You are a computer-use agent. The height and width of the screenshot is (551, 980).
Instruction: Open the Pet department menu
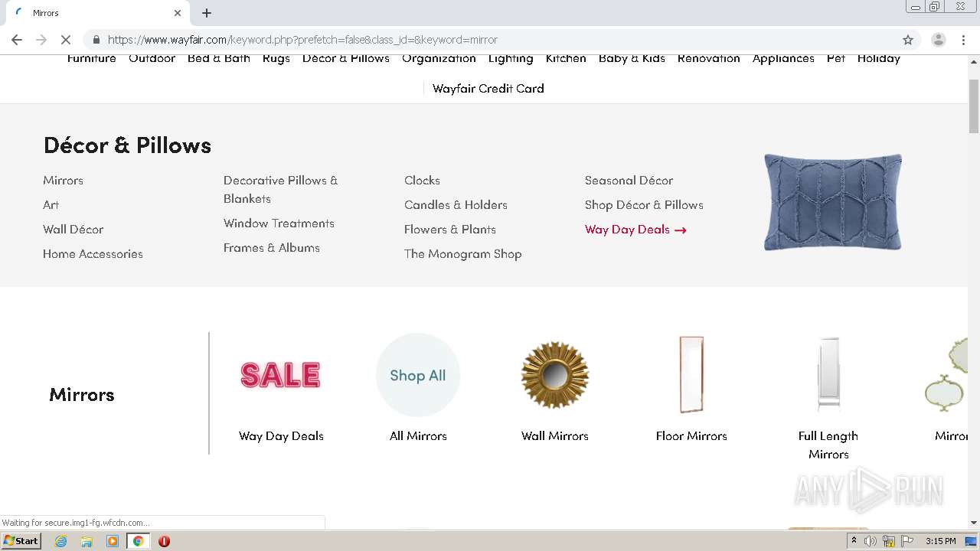(836, 59)
